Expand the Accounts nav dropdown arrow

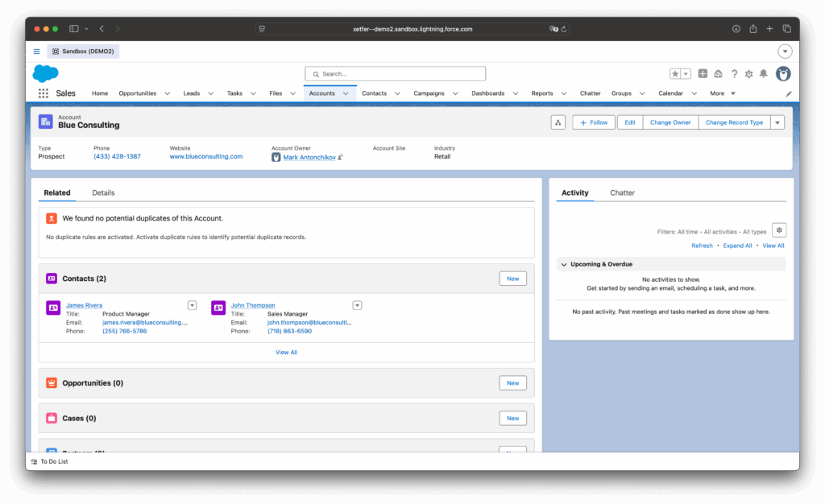tap(346, 93)
